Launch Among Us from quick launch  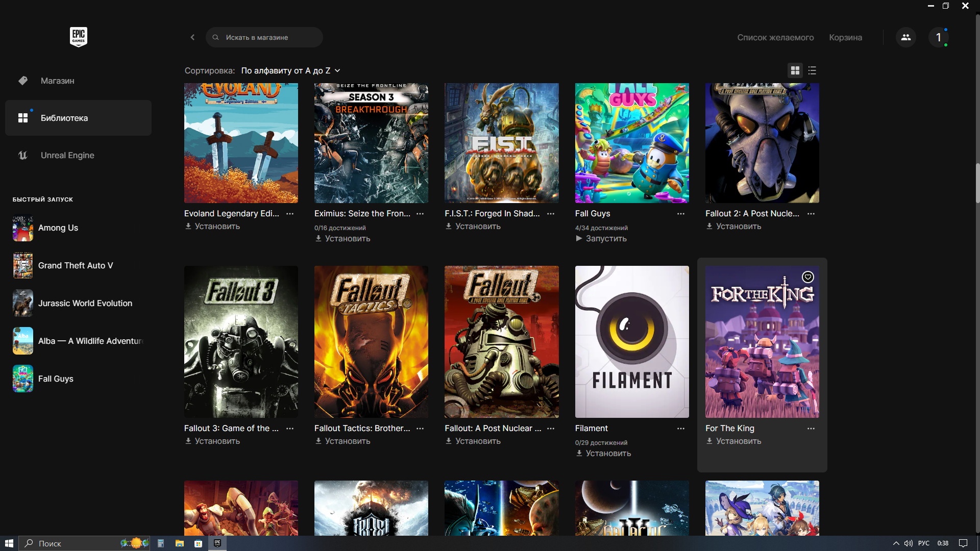click(58, 228)
